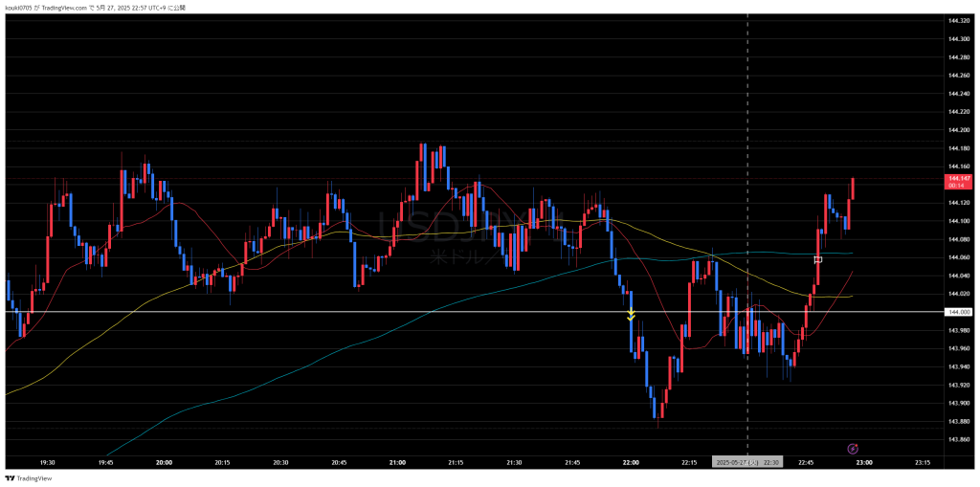Click the 143.860 price axis label
This screenshot has height=487, width=980.
(x=958, y=439)
